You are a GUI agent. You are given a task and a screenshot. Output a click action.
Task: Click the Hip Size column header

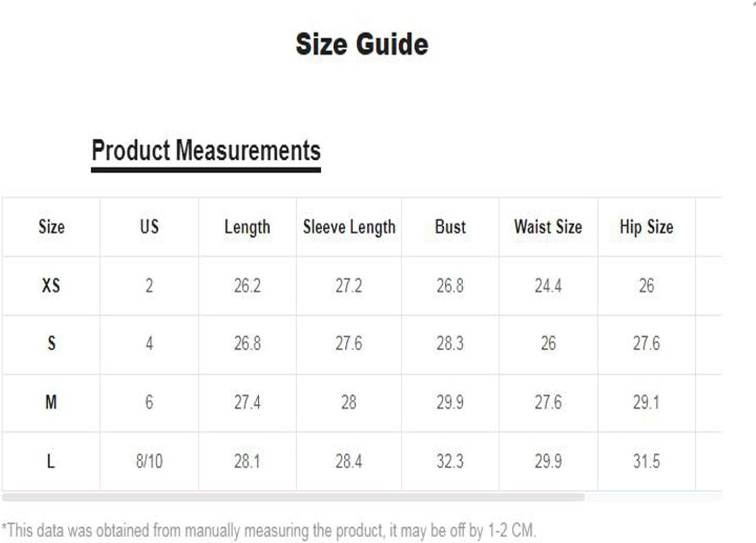coord(647,227)
